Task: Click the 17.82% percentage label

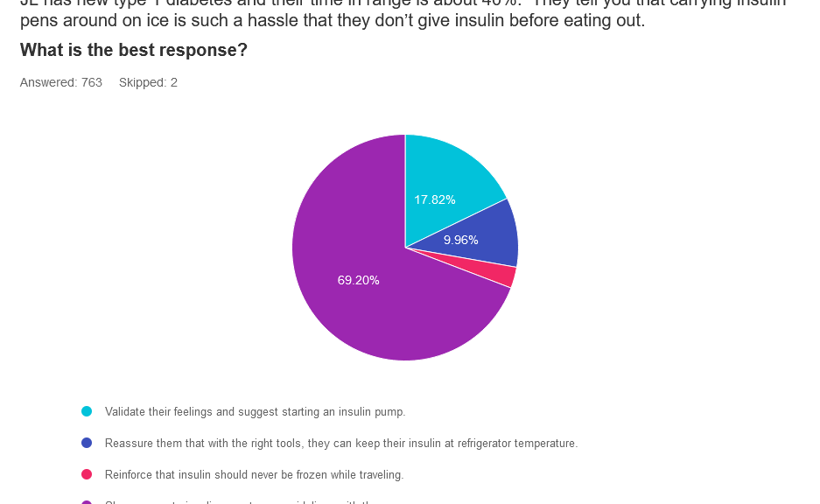Action: [435, 199]
